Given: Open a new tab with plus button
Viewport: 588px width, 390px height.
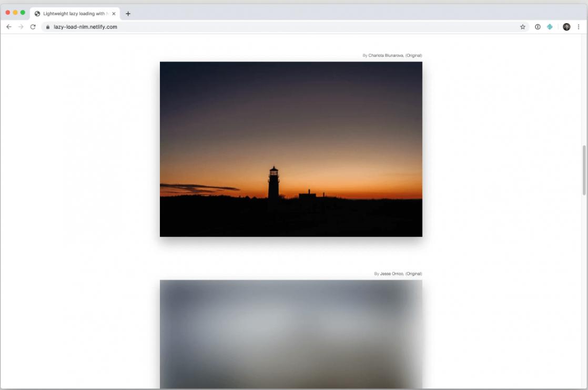Looking at the screenshot, I should [x=128, y=14].
